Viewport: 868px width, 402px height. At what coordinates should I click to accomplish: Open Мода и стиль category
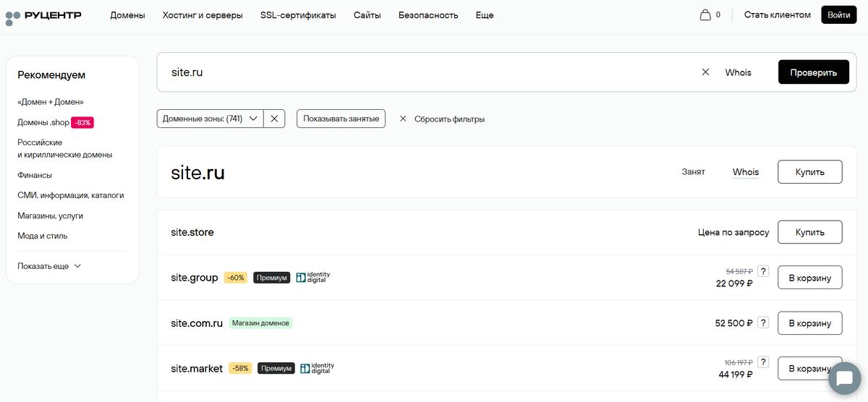point(43,236)
